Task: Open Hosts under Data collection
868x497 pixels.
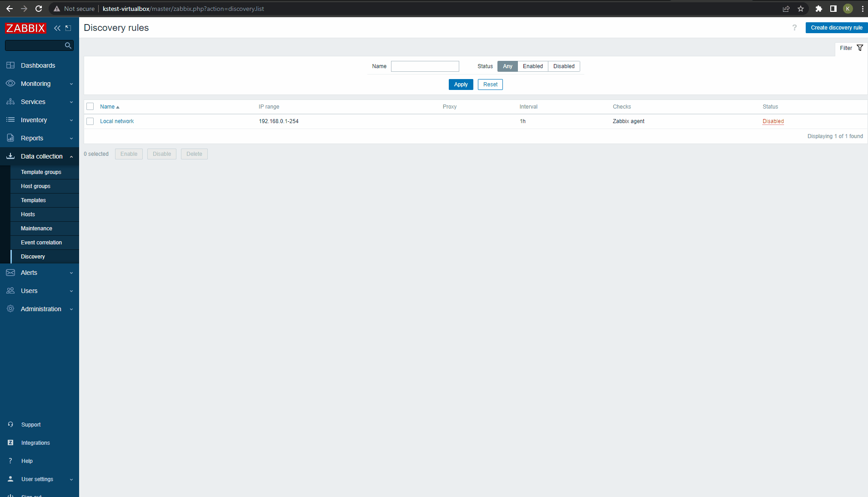Action: [x=28, y=214]
